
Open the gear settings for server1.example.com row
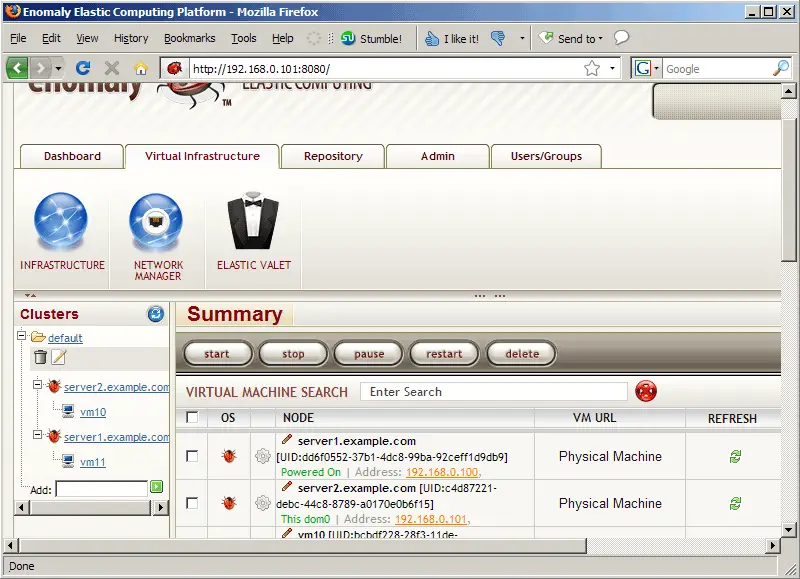(x=262, y=456)
